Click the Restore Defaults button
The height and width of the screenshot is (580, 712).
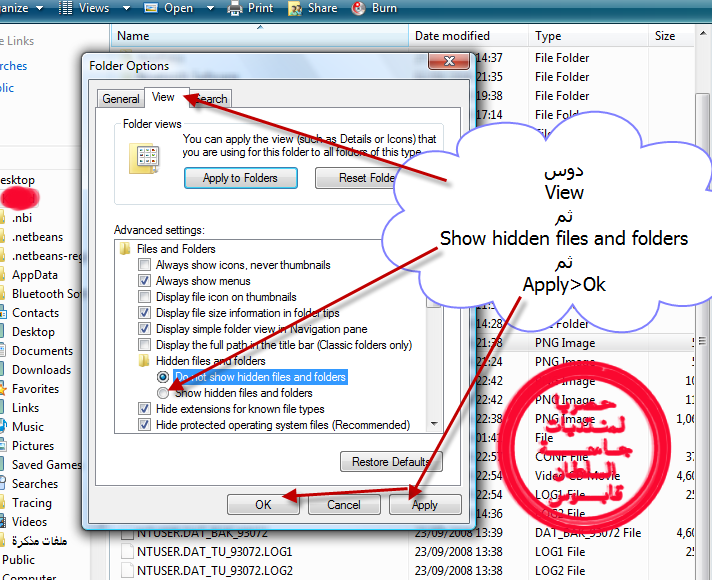tap(391, 461)
